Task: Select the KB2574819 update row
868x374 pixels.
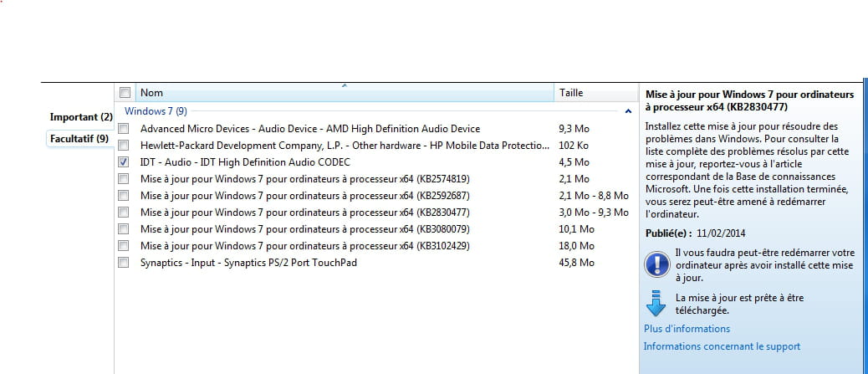Action: click(x=376, y=179)
